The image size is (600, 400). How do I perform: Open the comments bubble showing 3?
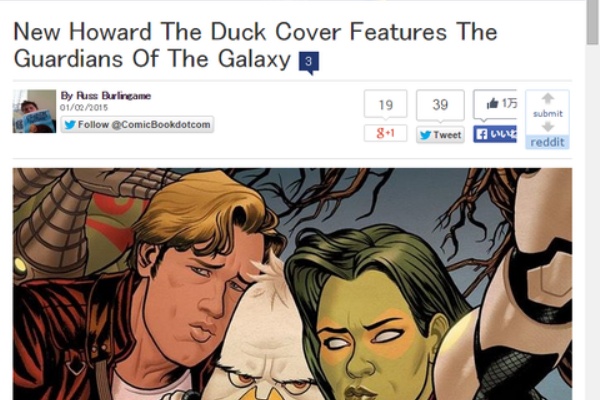(308, 62)
